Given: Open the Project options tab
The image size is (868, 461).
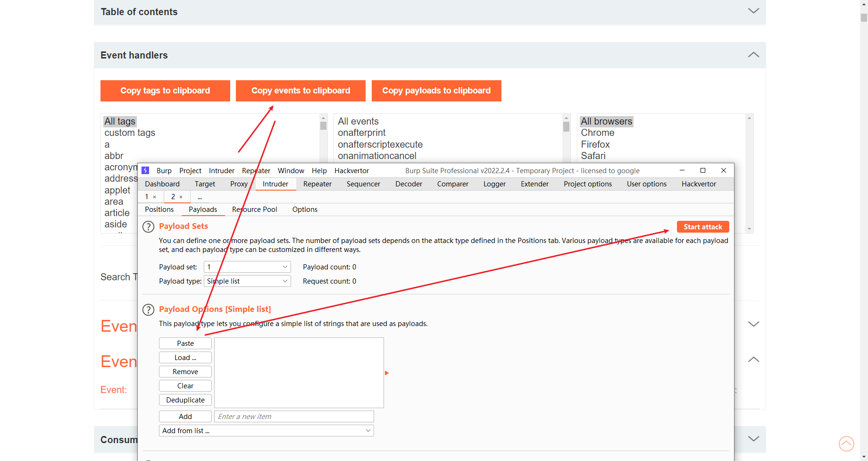Looking at the screenshot, I should coord(587,184).
